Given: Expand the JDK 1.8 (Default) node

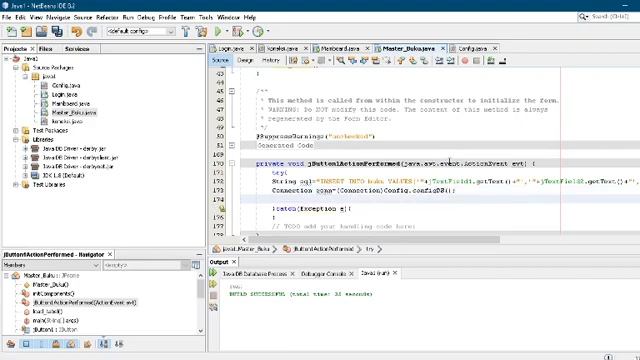Looking at the screenshot, I should [25, 176].
